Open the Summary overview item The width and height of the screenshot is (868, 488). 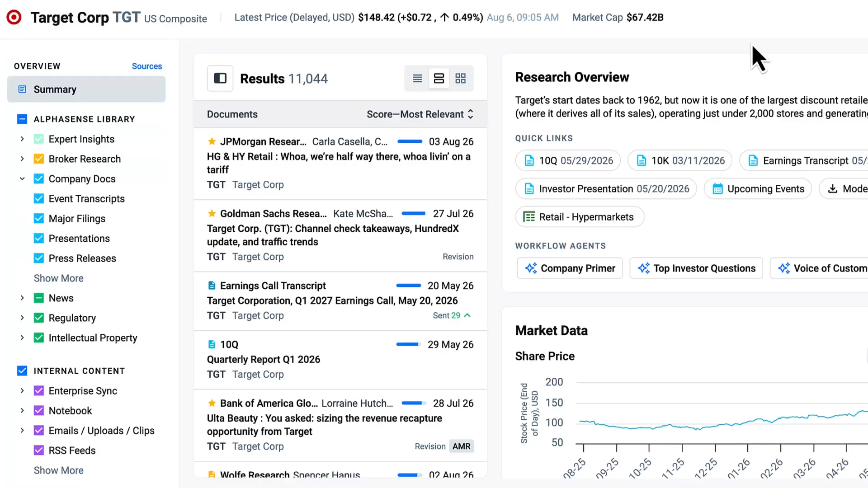coord(86,89)
